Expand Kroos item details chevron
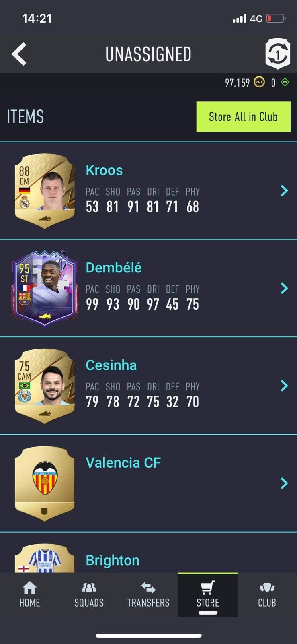The width and height of the screenshot is (297, 644). (x=284, y=191)
